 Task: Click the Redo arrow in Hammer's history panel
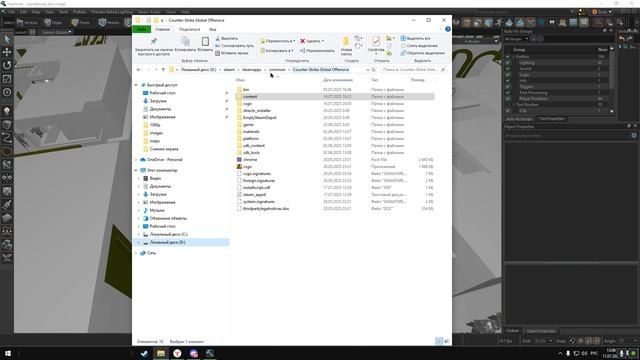pos(629,39)
